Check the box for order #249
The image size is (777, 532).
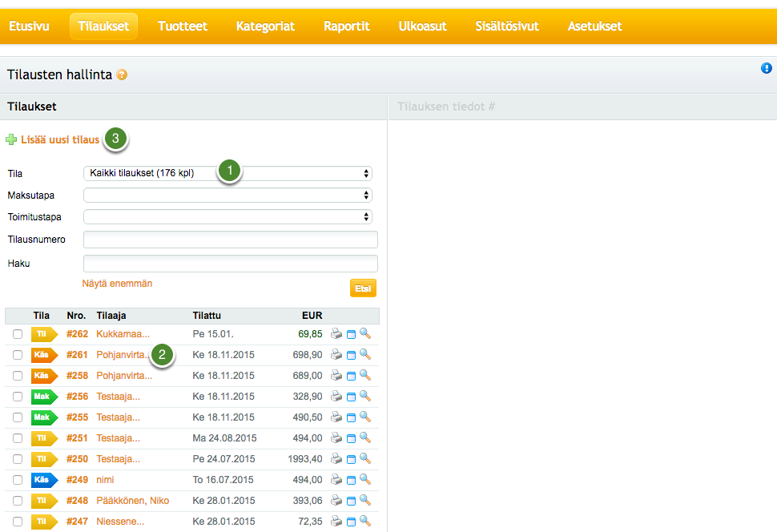tap(18, 480)
